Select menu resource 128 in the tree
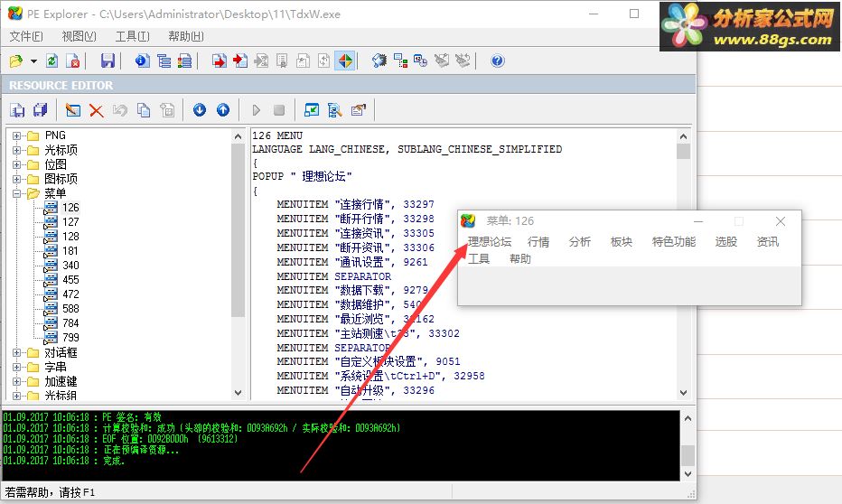The image size is (842, 504). click(70, 237)
